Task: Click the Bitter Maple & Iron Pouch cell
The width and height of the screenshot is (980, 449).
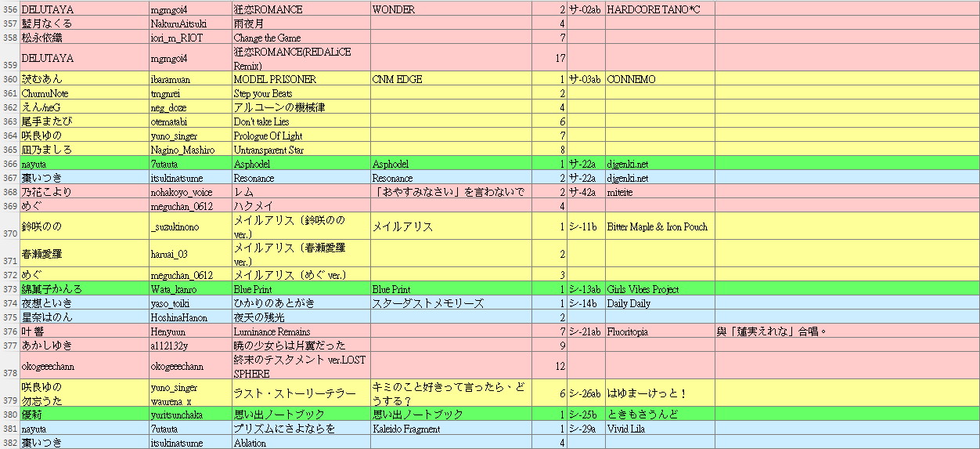Action: point(659,226)
